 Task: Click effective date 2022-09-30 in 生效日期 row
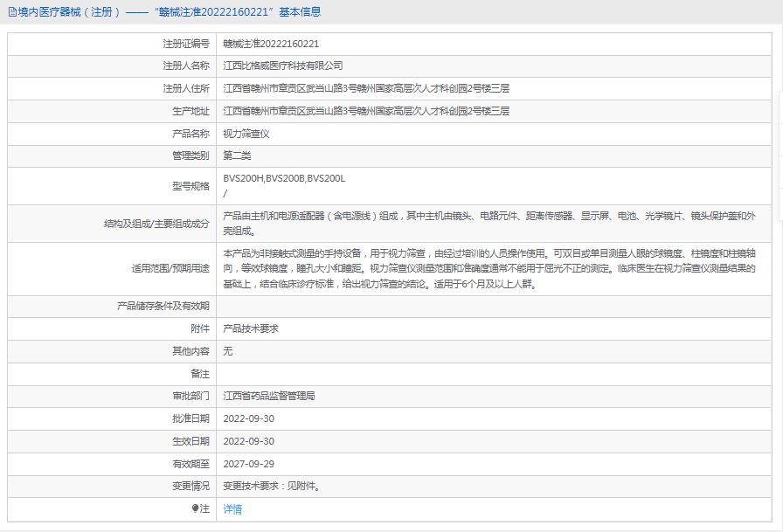click(249, 441)
